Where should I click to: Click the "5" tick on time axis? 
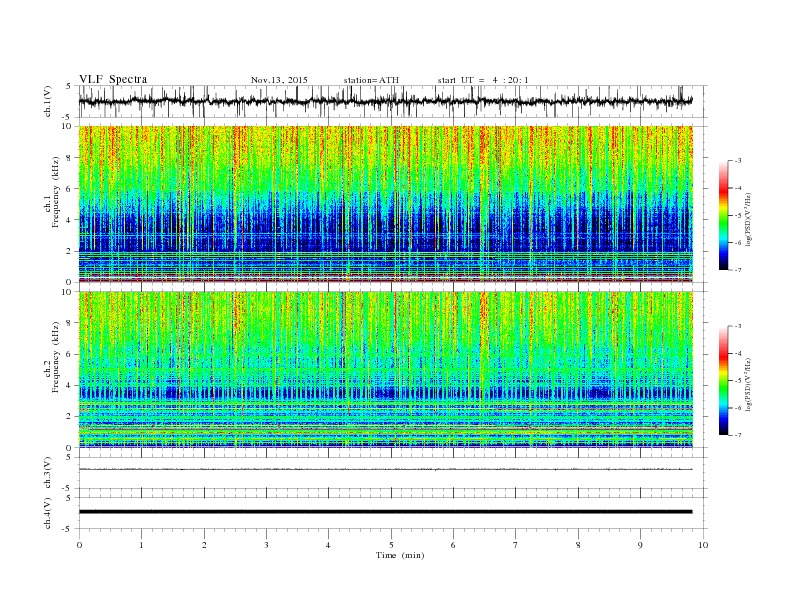tap(391, 545)
